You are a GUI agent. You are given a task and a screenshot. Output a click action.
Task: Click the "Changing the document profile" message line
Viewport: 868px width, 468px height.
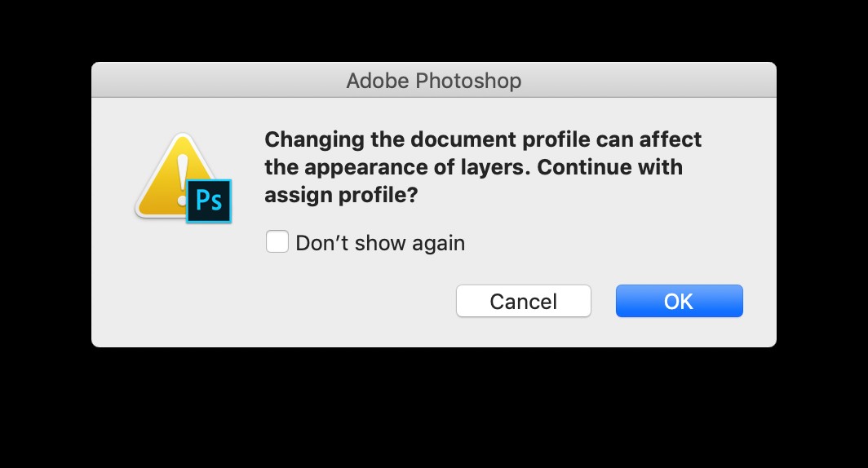coord(483,139)
